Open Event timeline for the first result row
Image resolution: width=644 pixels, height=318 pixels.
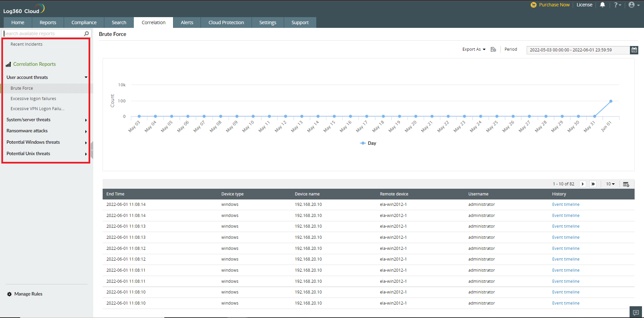pyautogui.click(x=566, y=204)
